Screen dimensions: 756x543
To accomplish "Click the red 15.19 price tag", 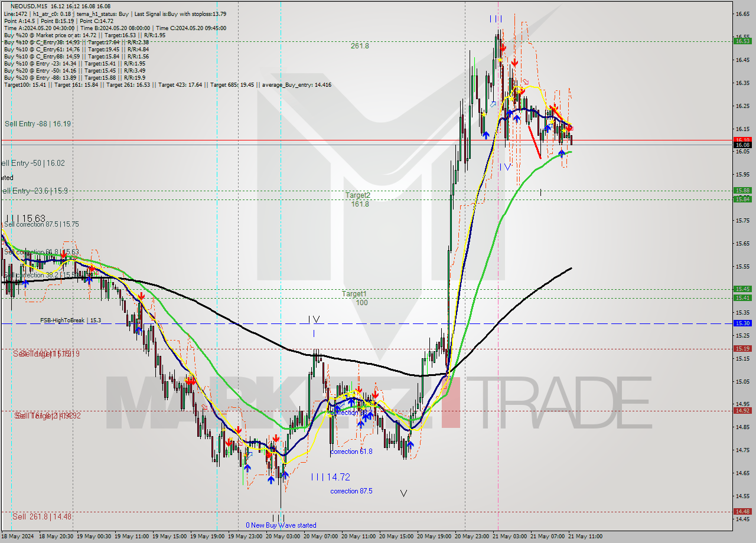I will 742,348.
